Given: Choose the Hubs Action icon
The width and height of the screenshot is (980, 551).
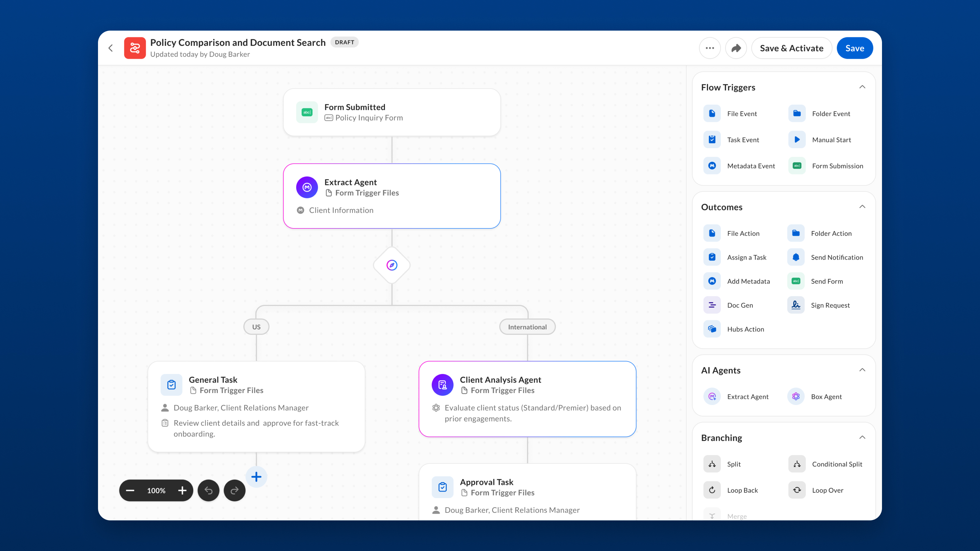Looking at the screenshot, I should pyautogui.click(x=712, y=329).
